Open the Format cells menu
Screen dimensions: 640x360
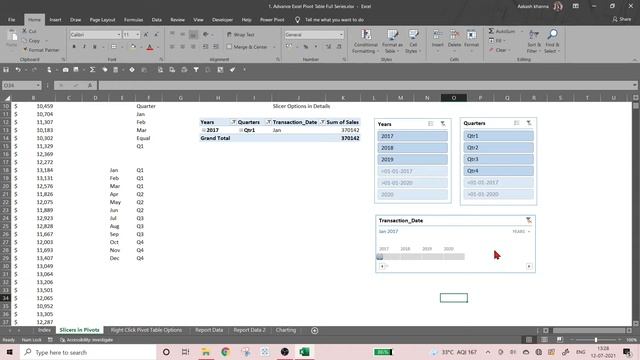tap(471, 40)
